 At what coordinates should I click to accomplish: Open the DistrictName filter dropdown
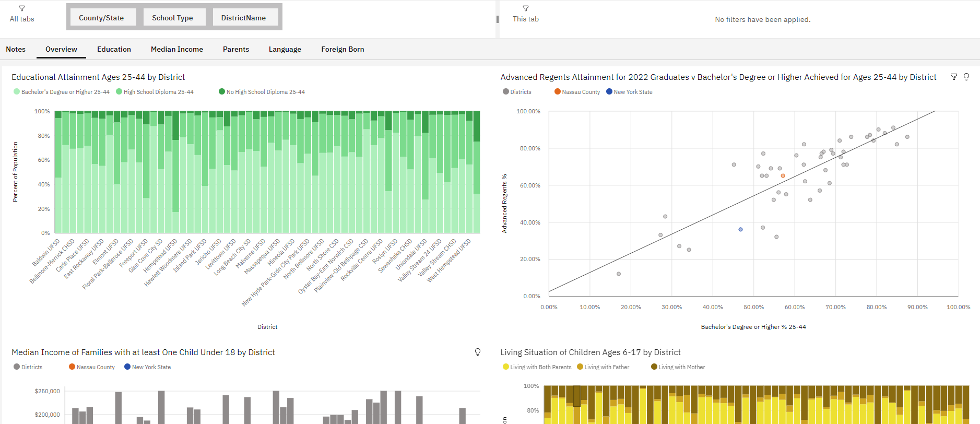tap(243, 18)
